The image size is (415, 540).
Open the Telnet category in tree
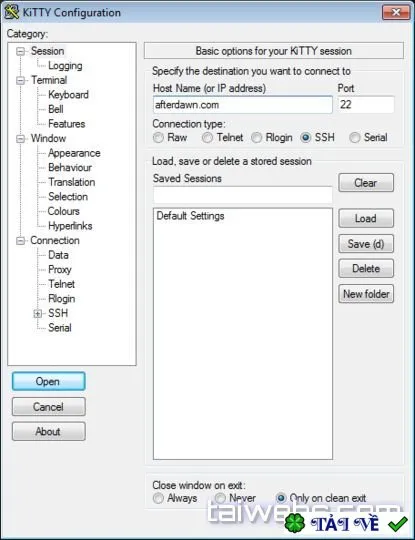click(x=61, y=284)
